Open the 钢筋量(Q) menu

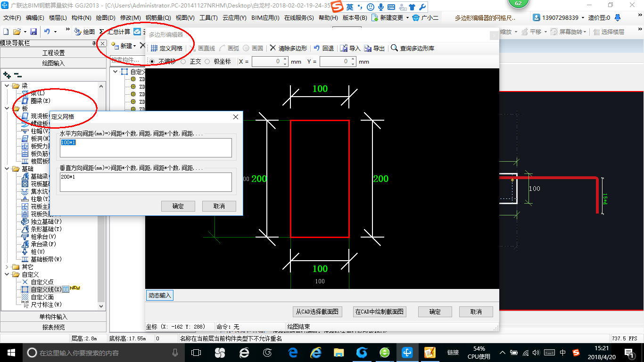coord(158,18)
